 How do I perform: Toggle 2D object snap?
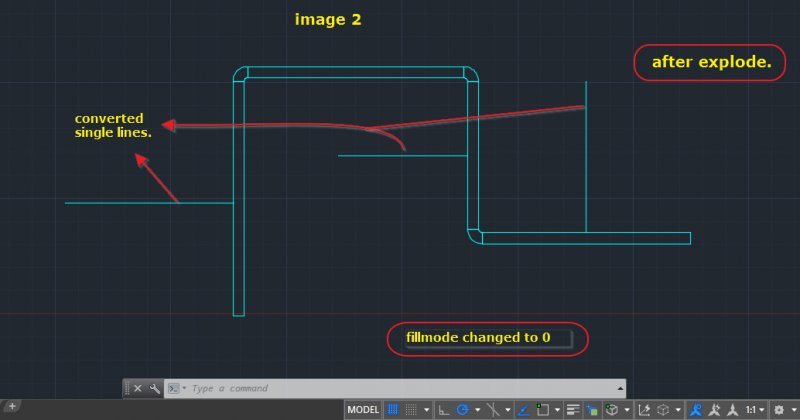542,410
